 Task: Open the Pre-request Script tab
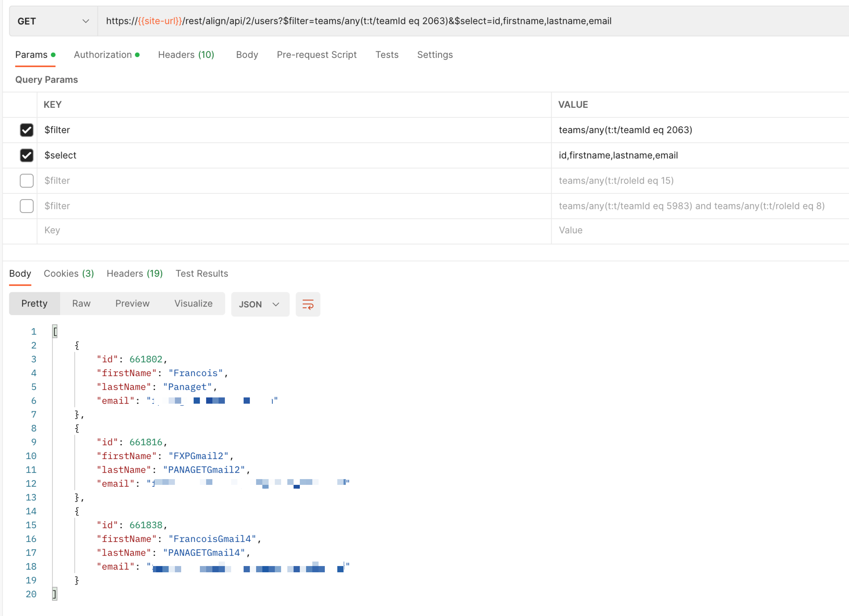pyautogui.click(x=316, y=55)
